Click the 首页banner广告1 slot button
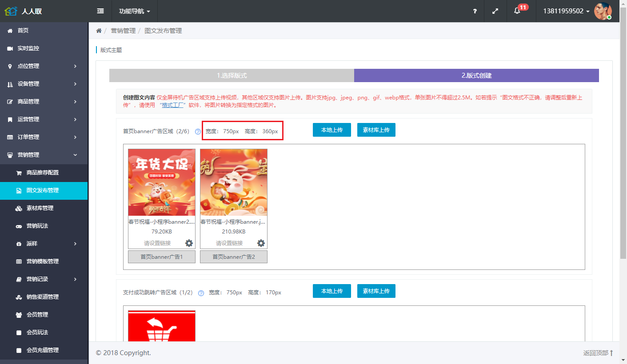The width and height of the screenshot is (627, 364). (162, 257)
